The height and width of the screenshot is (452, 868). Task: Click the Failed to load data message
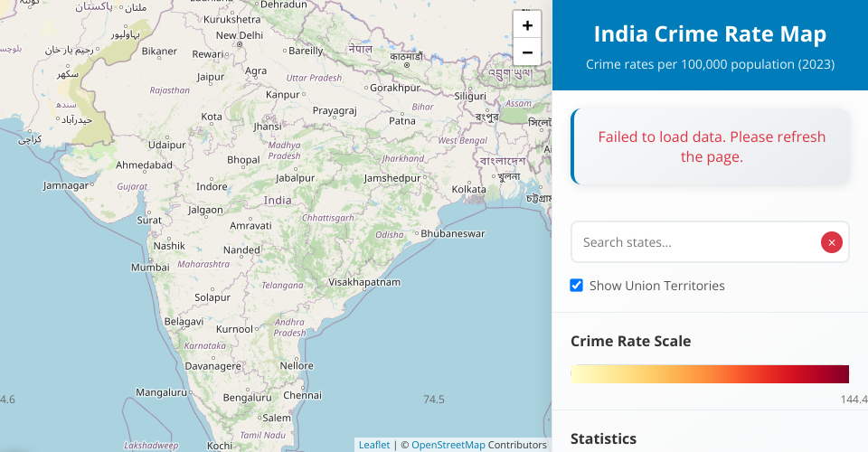tap(711, 146)
